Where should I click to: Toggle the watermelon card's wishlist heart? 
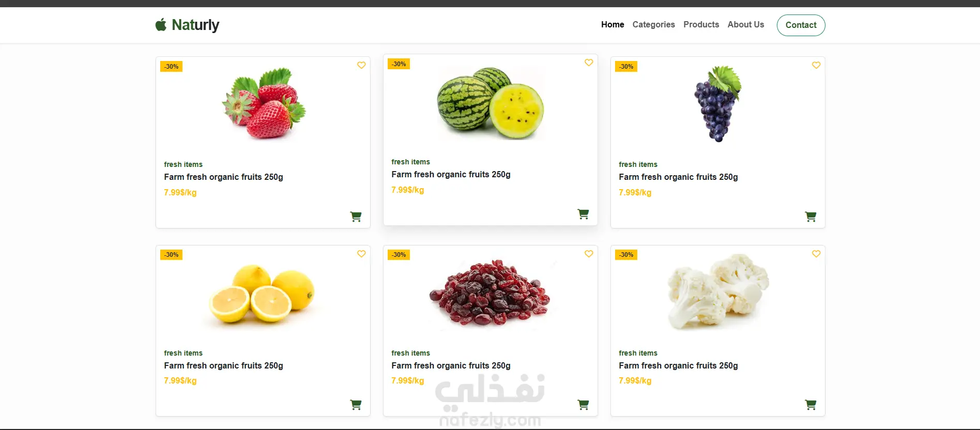pyautogui.click(x=589, y=63)
